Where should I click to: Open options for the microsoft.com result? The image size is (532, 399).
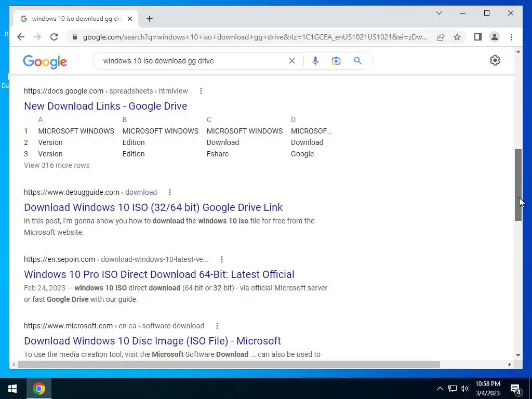tap(217, 326)
